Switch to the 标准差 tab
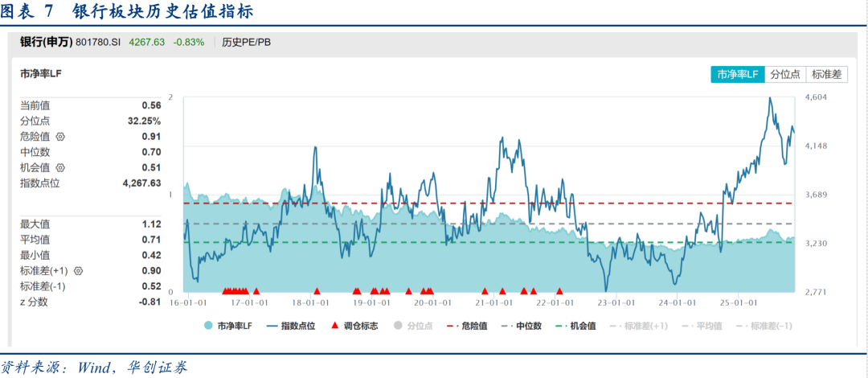 pyautogui.click(x=826, y=74)
